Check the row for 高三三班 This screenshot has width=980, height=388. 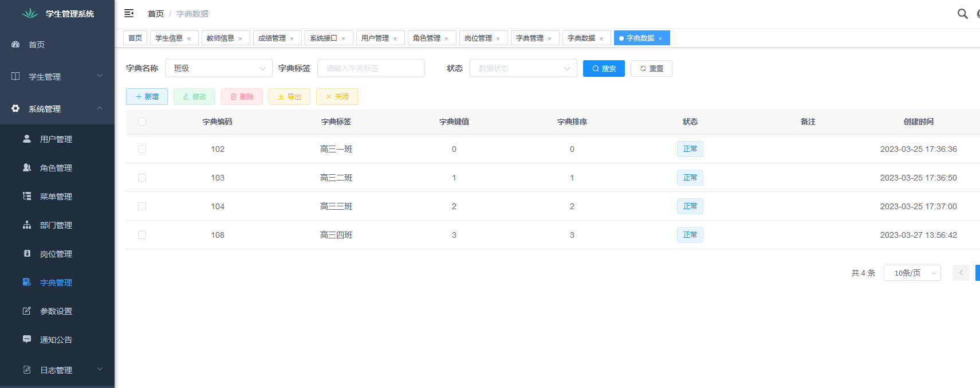point(142,206)
